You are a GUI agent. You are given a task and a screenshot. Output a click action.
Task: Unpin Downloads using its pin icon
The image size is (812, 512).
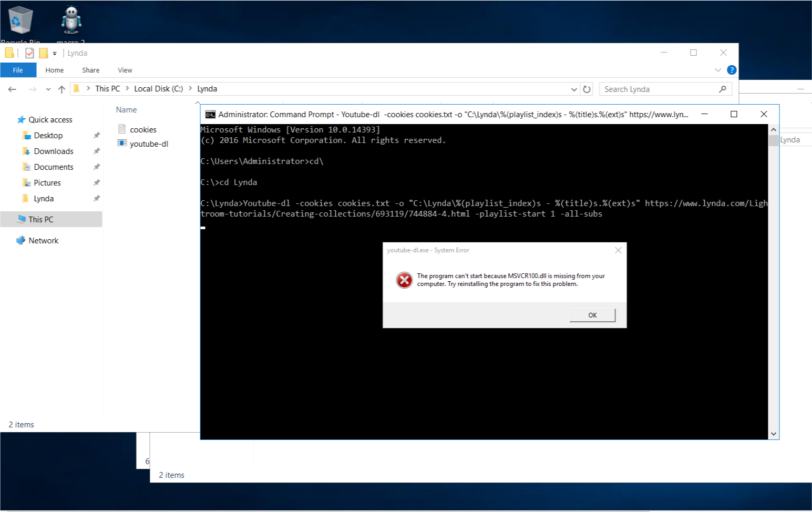tap(97, 151)
